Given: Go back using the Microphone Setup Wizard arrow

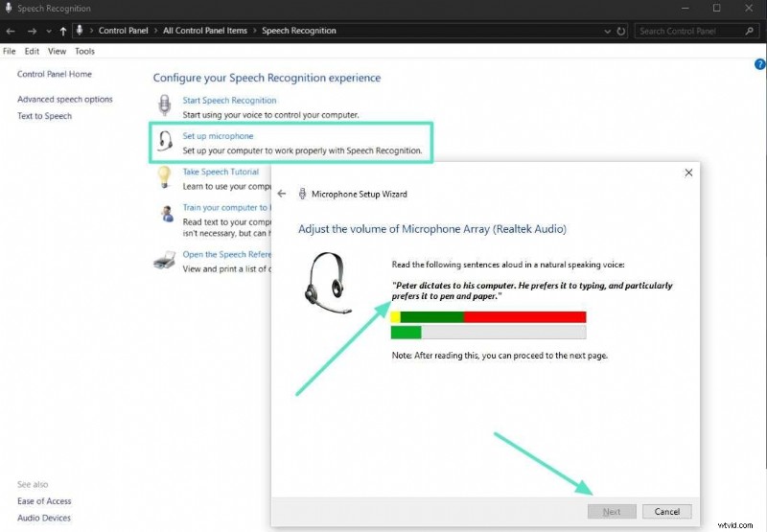Looking at the screenshot, I should [282, 194].
